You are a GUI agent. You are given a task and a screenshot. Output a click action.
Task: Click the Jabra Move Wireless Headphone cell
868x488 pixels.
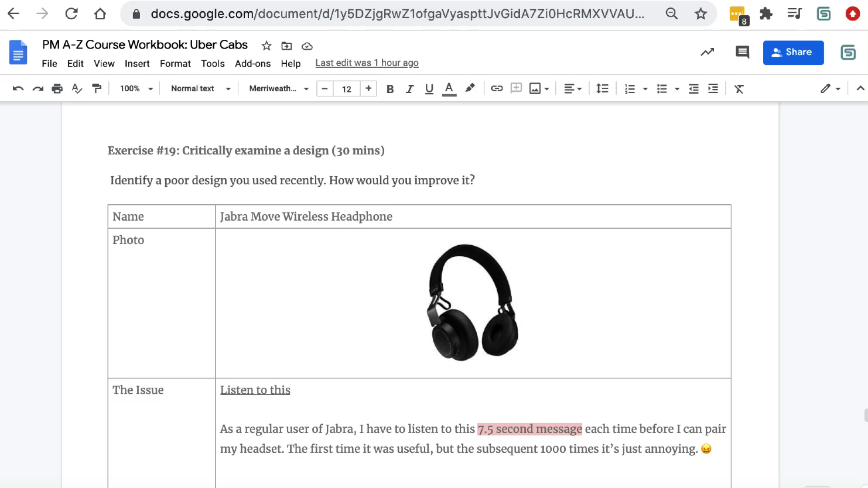click(x=473, y=216)
